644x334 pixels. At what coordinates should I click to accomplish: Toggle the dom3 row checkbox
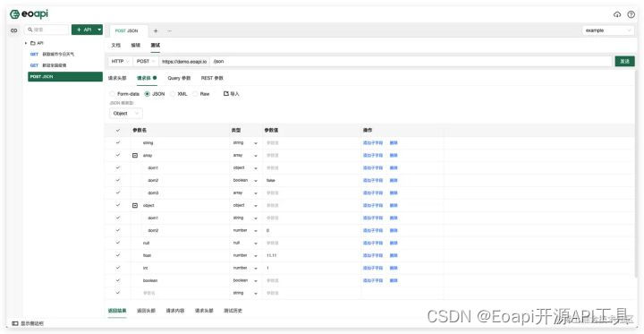(118, 193)
